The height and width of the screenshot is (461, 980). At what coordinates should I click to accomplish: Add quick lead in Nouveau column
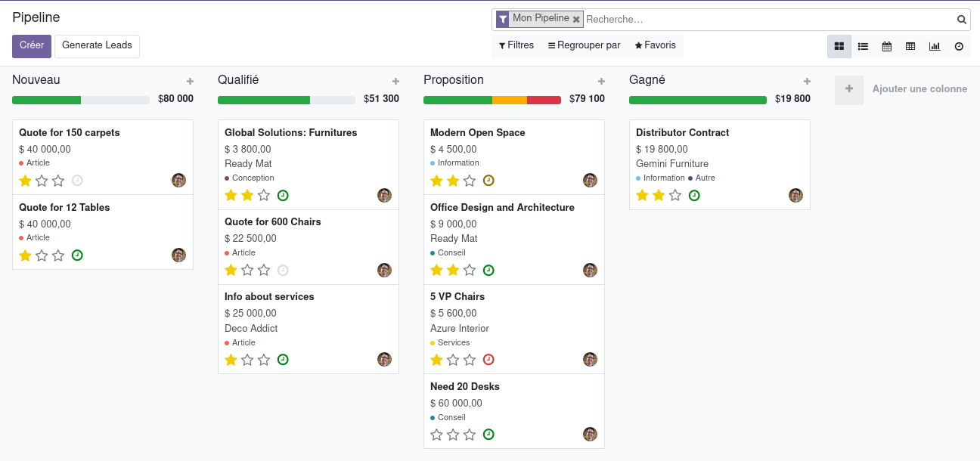(x=190, y=81)
